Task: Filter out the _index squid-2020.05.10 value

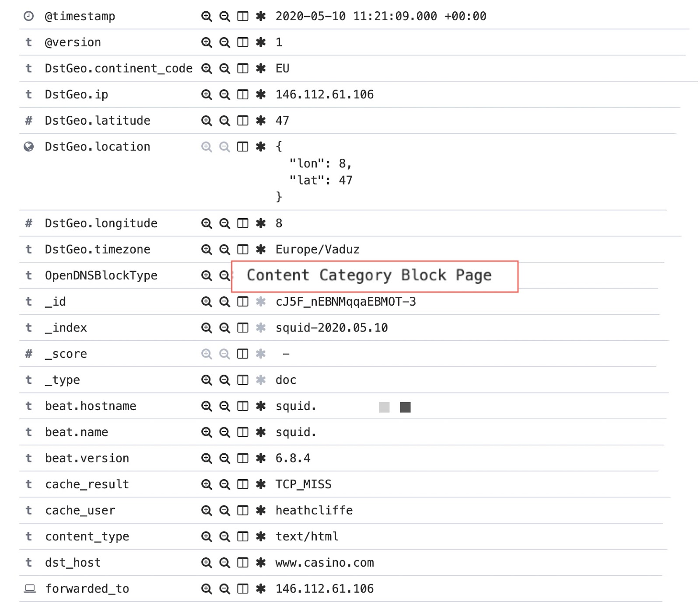Action: [224, 327]
